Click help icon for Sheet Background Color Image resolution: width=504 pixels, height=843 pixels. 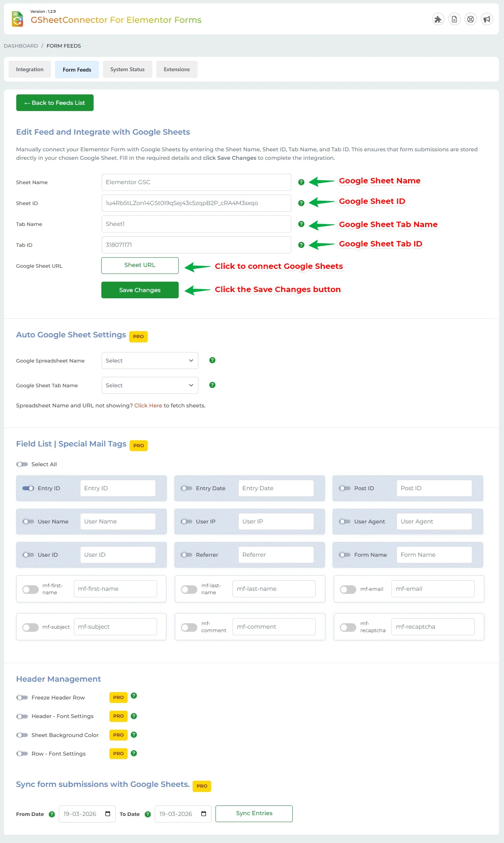click(134, 735)
